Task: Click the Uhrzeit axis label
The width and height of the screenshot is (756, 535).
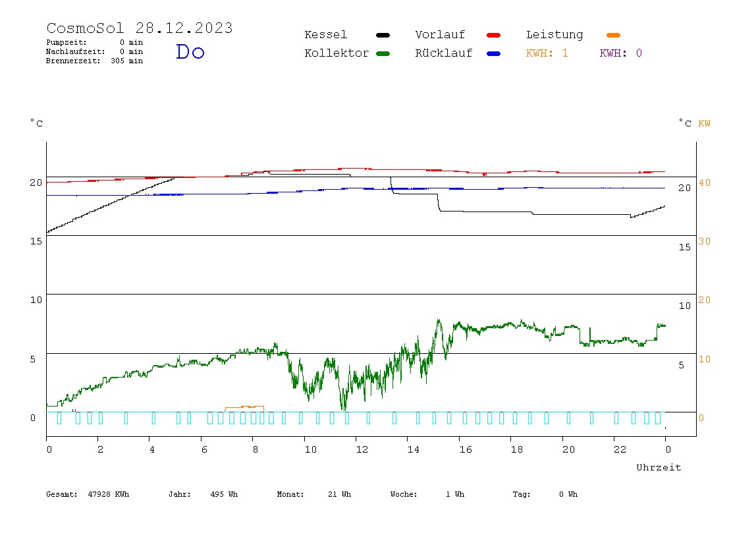Action: [659, 467]
